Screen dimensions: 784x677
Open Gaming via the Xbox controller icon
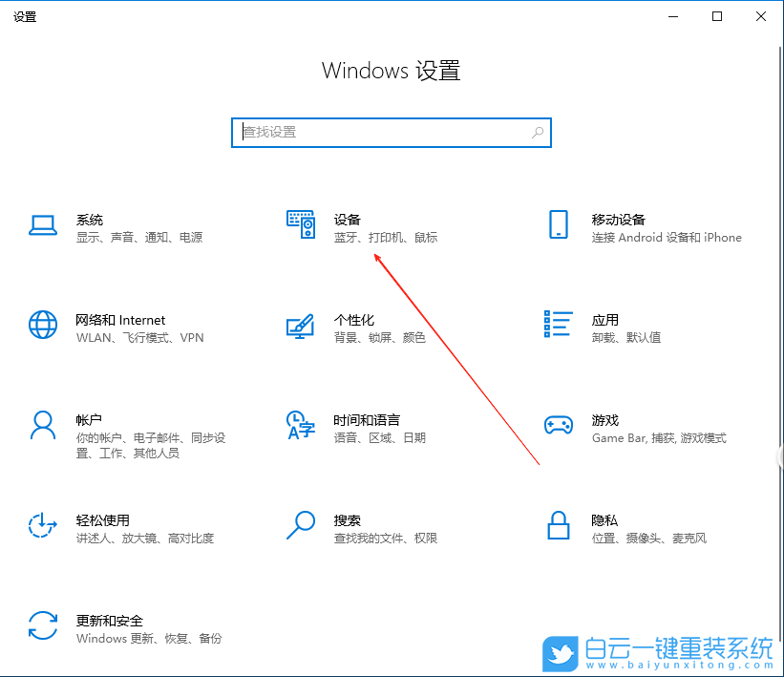559,426
